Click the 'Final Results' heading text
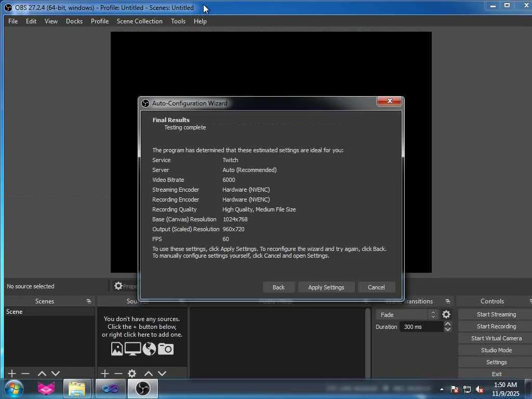 [x=171, y=120]
